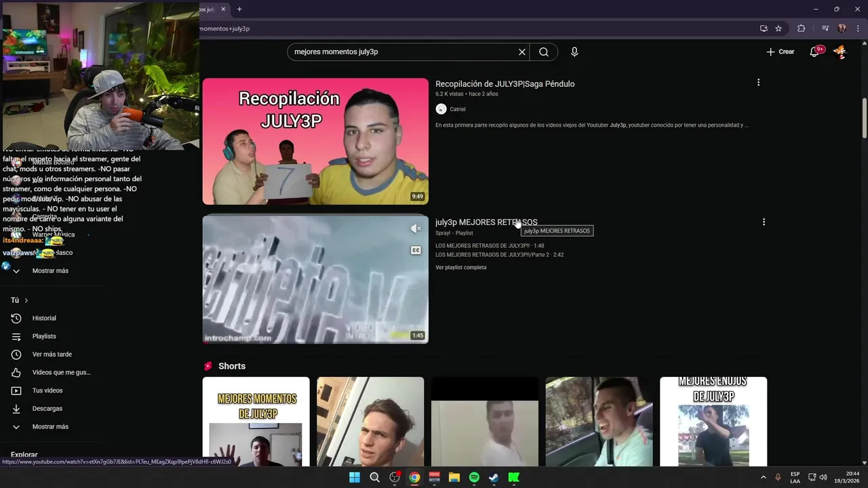The image size is (868, 488).
Task: Click the page vertical scrollbar thumb
Action: (864, 118)
